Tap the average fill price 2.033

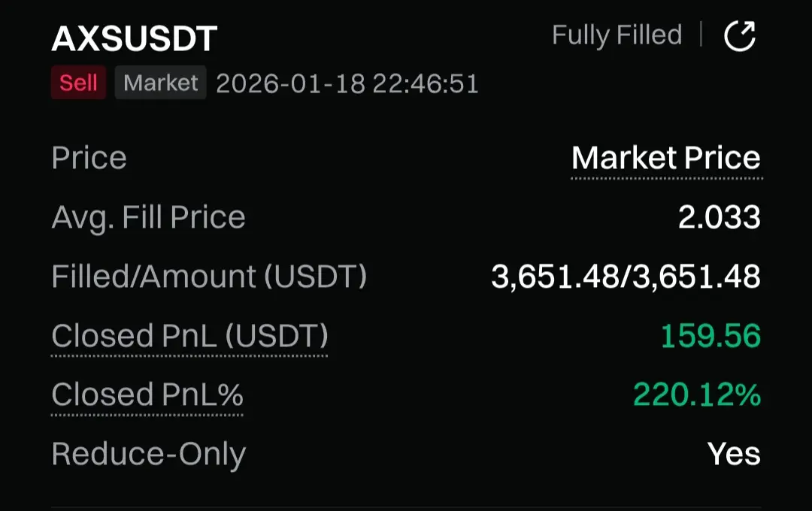pyautogui.click(x=719, y=218)
